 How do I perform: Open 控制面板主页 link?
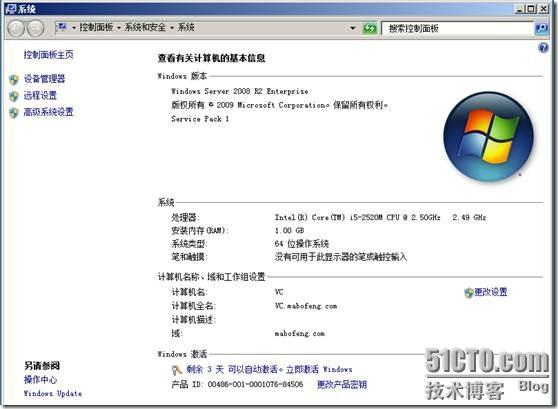point(48,54)
